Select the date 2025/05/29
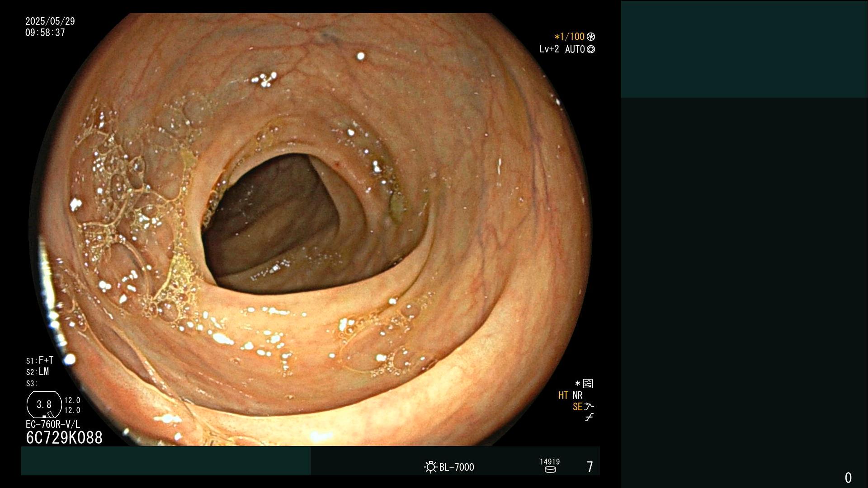The image size is (868, 488). click(x=50, y=21)
